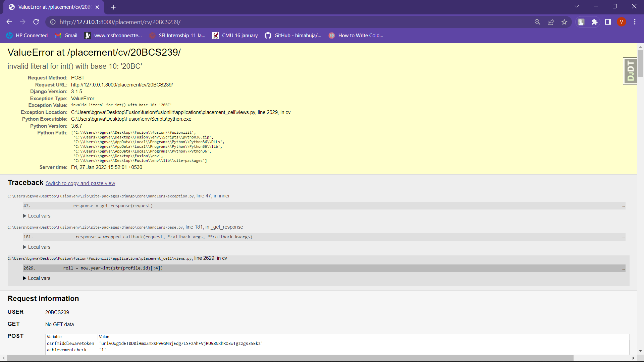Open the Extensions puzzle icon
Screen dimensions: 644x362
(x=594, y=22)
